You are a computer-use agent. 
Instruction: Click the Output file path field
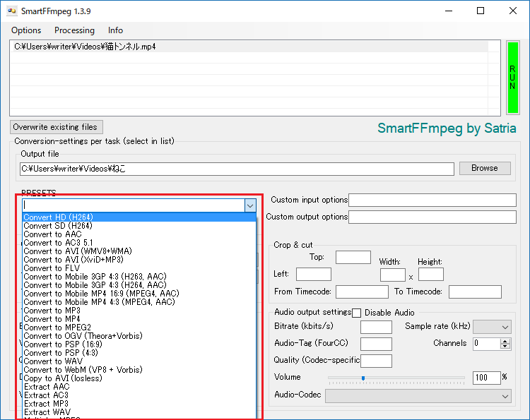237,169
